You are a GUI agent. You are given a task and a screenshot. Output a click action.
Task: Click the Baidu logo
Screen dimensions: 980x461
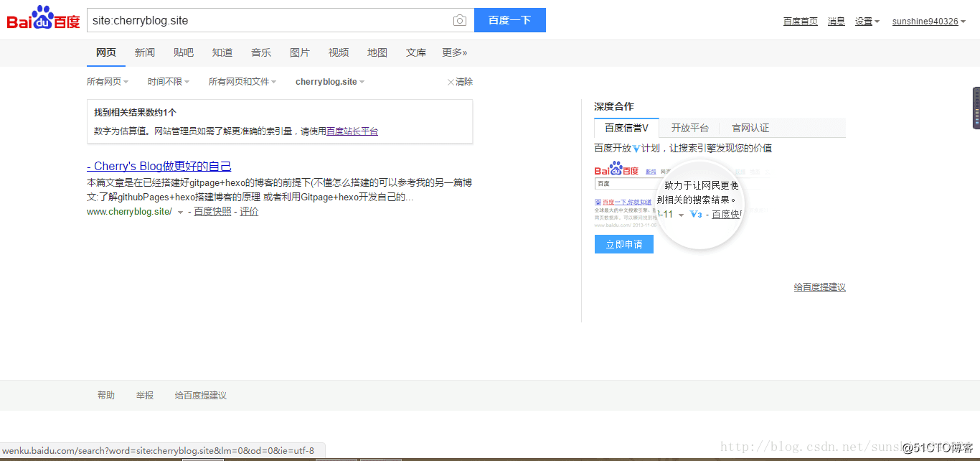tap(44, 19)
